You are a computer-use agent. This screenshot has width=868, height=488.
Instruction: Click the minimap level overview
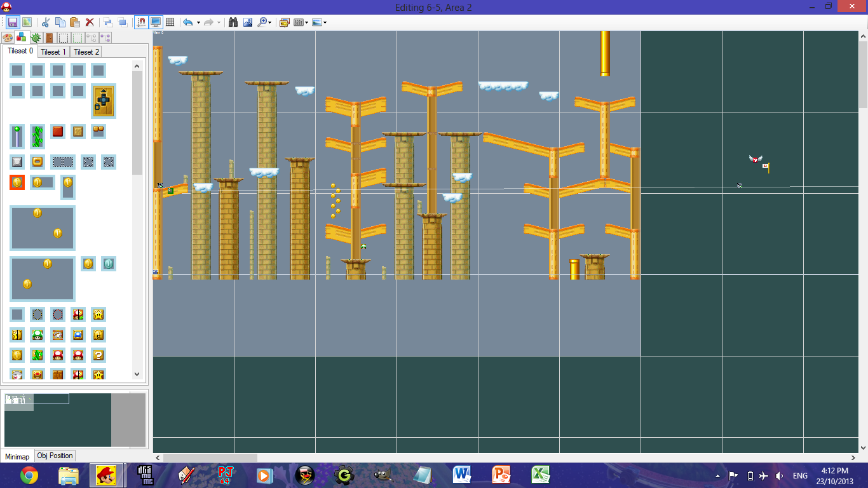coord(75,420)
